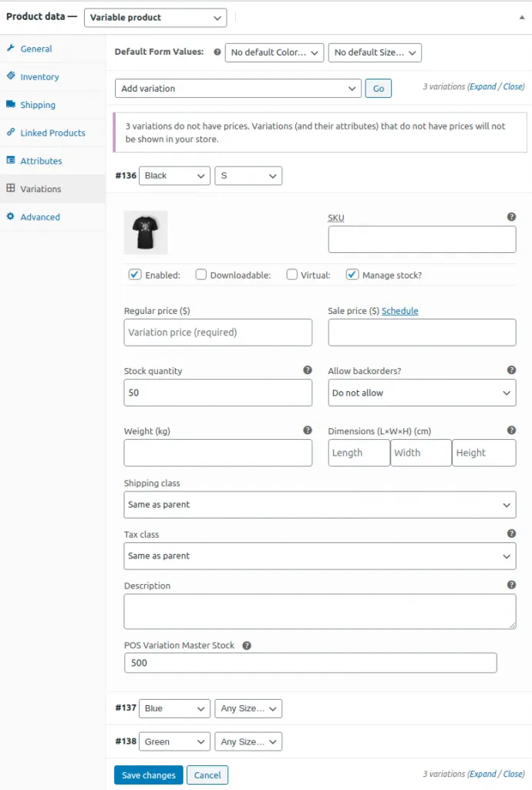Image resolution: width=532 pixels, height=790 pixels.
Task: Click the Dimensions help tooltip icon
Action: coord(511,430)
